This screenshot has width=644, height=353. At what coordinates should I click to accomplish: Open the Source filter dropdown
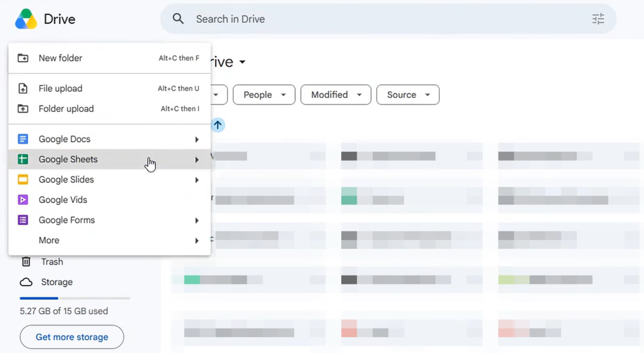click(408, 95)
